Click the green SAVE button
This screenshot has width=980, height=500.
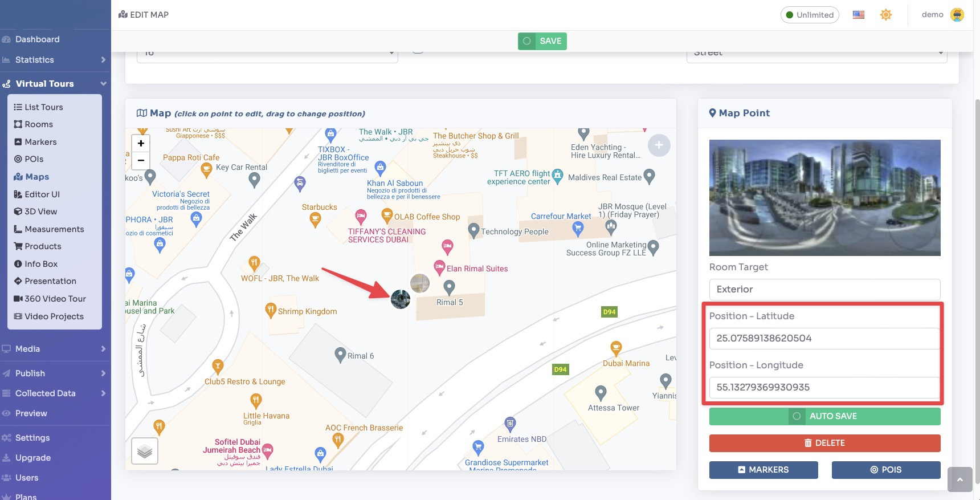tap(542, 41)
